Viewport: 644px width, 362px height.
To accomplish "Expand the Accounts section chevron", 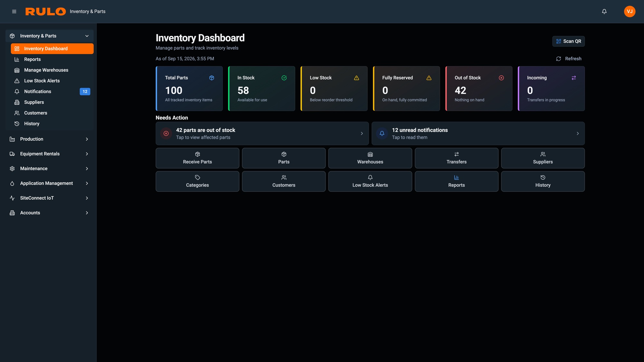I will [x=87, y=213].
